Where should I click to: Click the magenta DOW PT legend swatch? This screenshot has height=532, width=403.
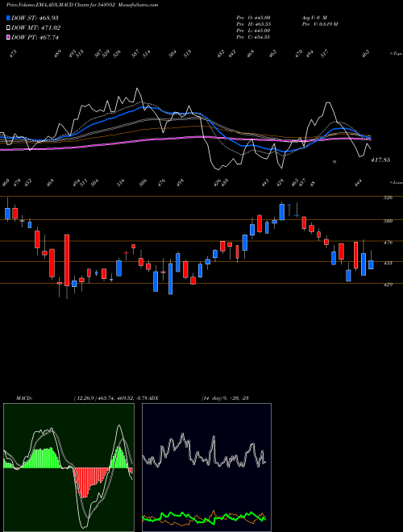8,37
